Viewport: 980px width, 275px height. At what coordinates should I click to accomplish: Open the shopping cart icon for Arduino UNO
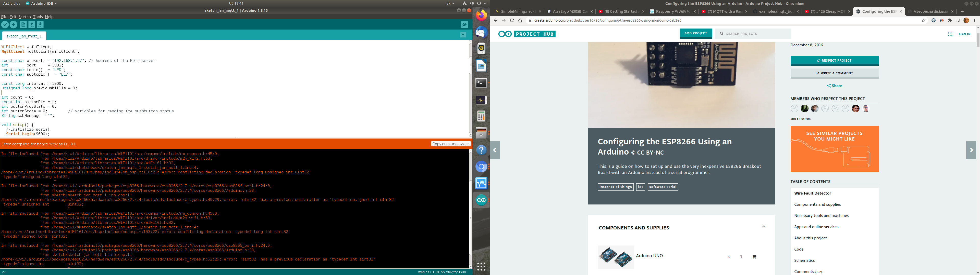click(x=754, y=257)
